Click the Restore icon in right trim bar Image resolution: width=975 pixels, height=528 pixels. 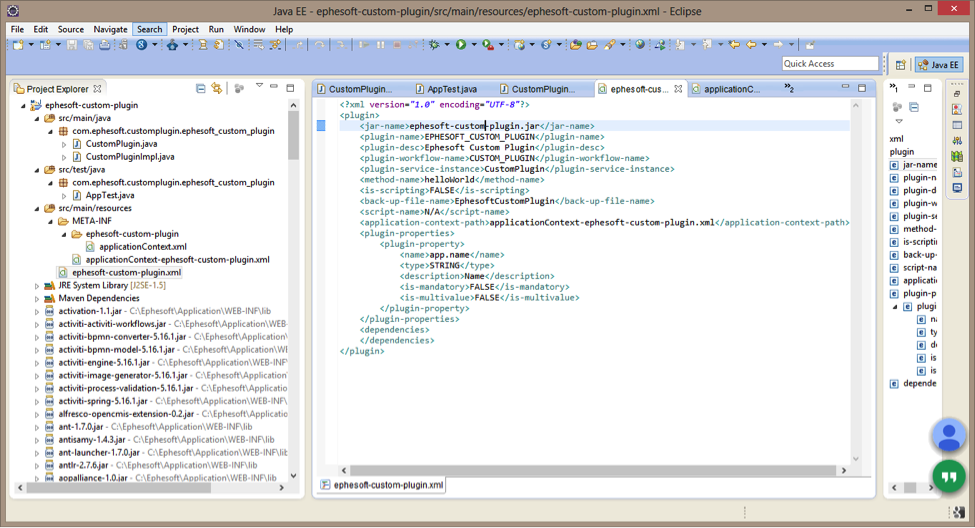(957, 93)
